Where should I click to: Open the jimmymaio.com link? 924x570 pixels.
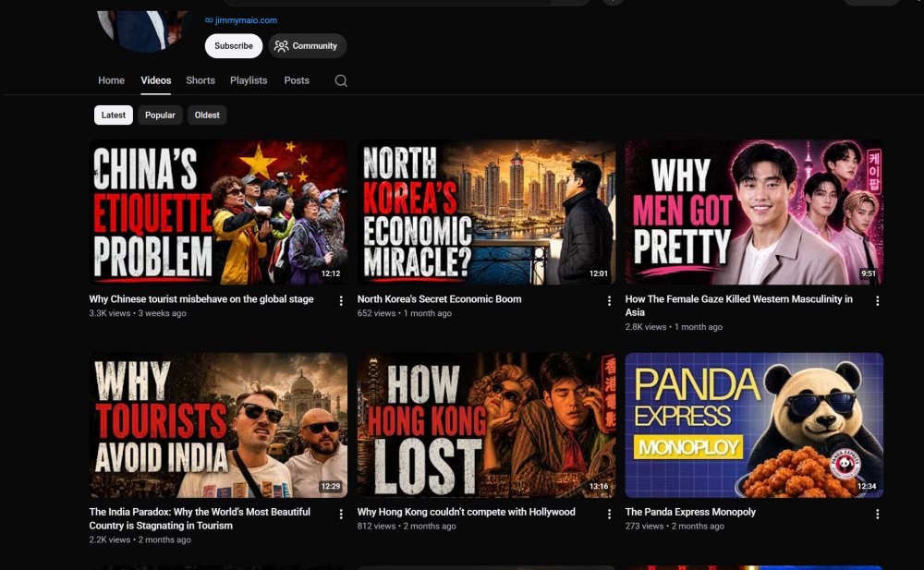click(246, 20)
